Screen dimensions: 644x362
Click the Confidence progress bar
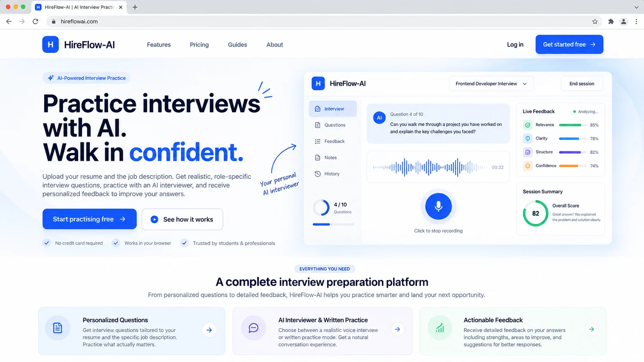point(573,166)
